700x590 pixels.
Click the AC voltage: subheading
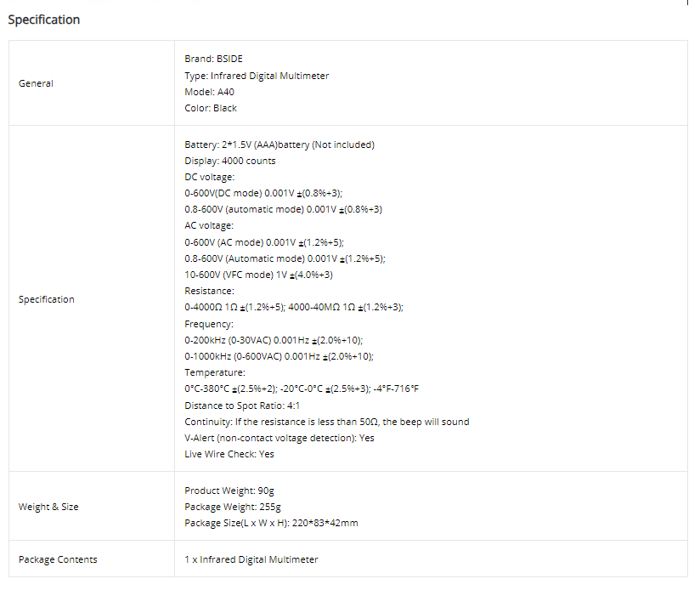click(x=209, y=226)
